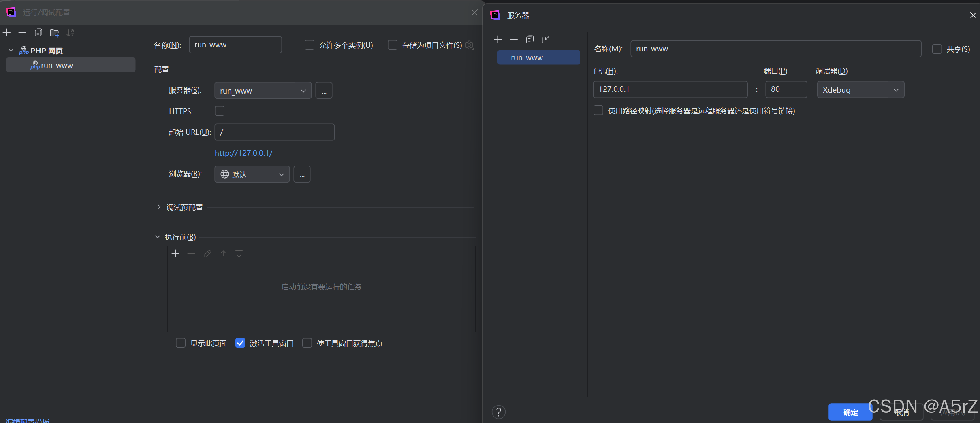Check 允许多个实例 option
This screenshot has height=423, width=980.
coord(309,45)
